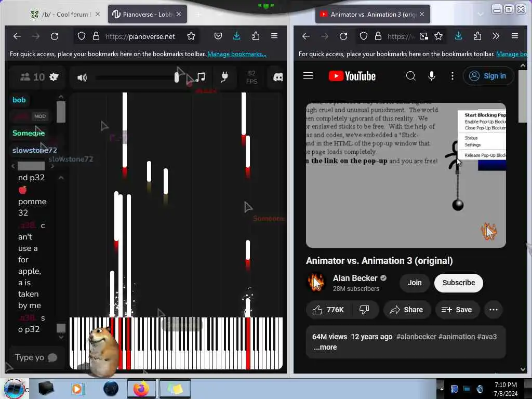Click the player list scrollbar thumb
The width and height of the screenshot is (532, 399).
pyautogui.click(x=61, y=112)
